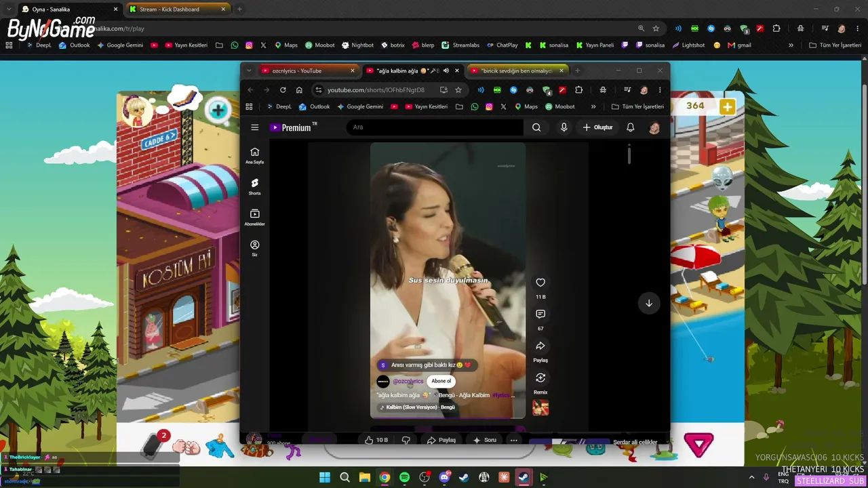Open new tab in inner browser

coord(578,70)
